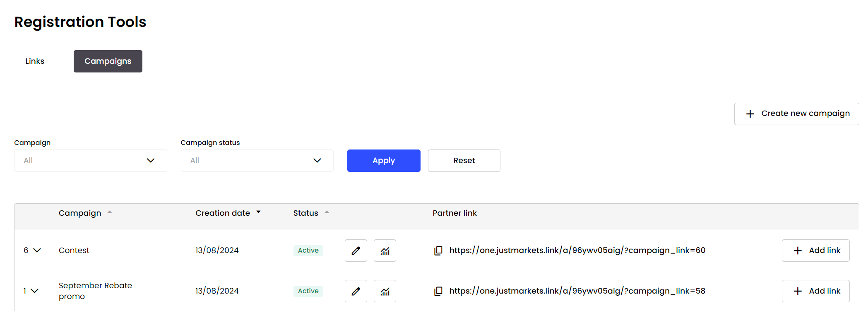Select the Campaigns tab
Image resolution: width=868 pixels, height=311 pixels.
[108, 61]
